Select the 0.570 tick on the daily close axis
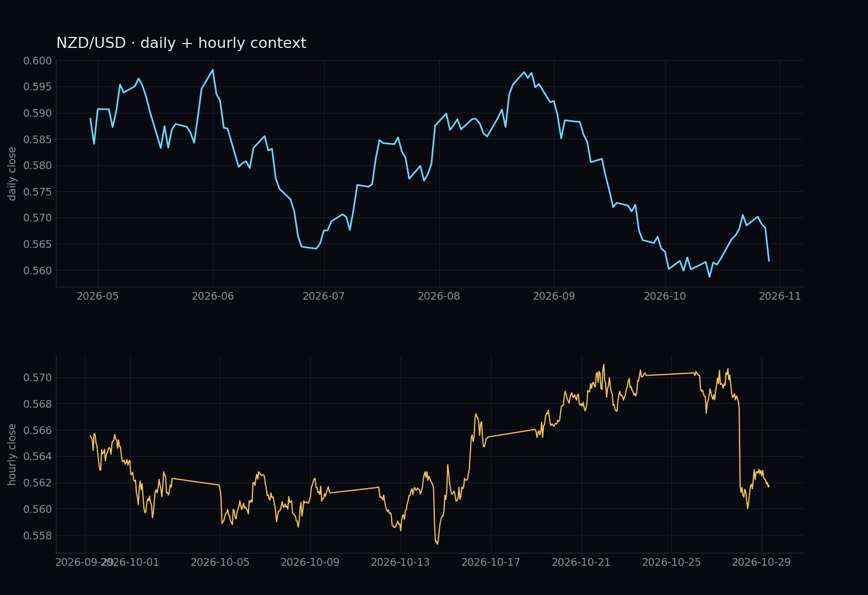The width and height of the screenshot is (868, 595). point(37,218)
